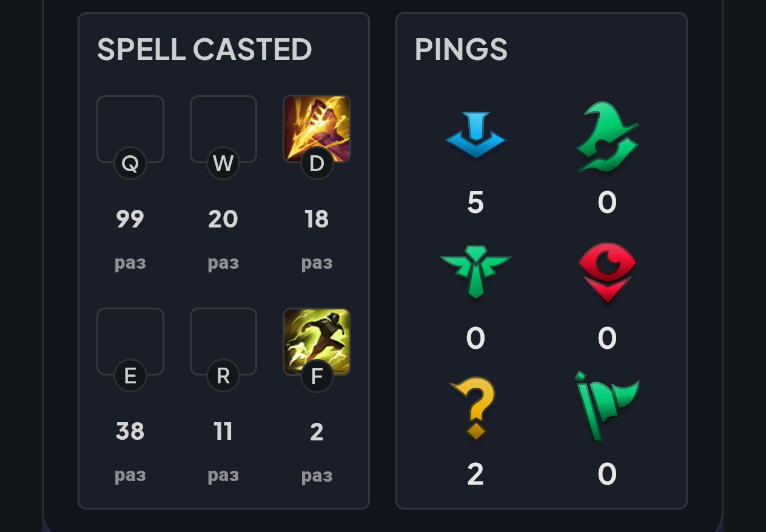
Task: Click the empty W spell slot
Action: pyautogui.click(x=223, y=126)
